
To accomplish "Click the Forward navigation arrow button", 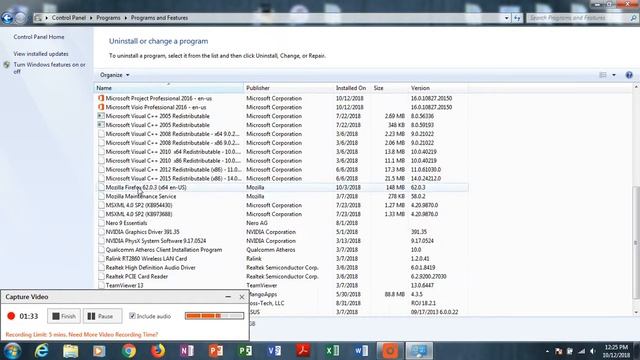I will pyautogui.click(x=20, y=18).
